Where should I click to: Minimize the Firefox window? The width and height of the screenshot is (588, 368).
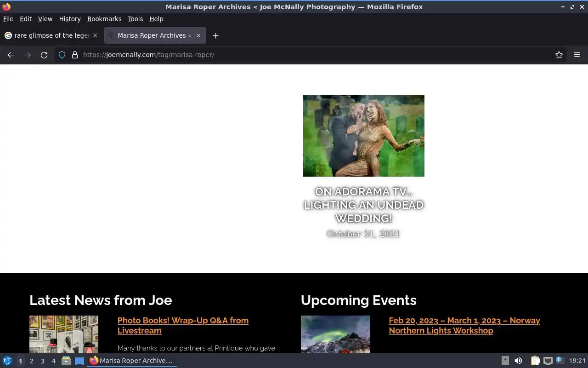[x=563, y=7]
